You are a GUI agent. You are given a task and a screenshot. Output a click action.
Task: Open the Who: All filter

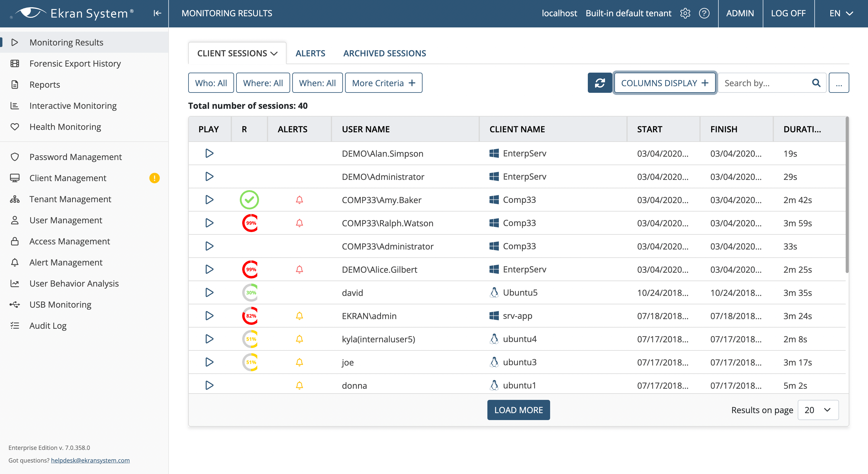(211, 83)
